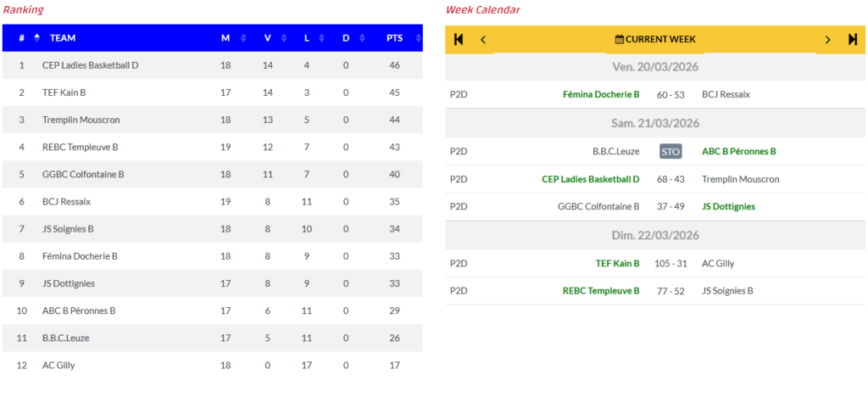Open the 68 - 43 match score

pyautogui.click(x=670, y=180)
